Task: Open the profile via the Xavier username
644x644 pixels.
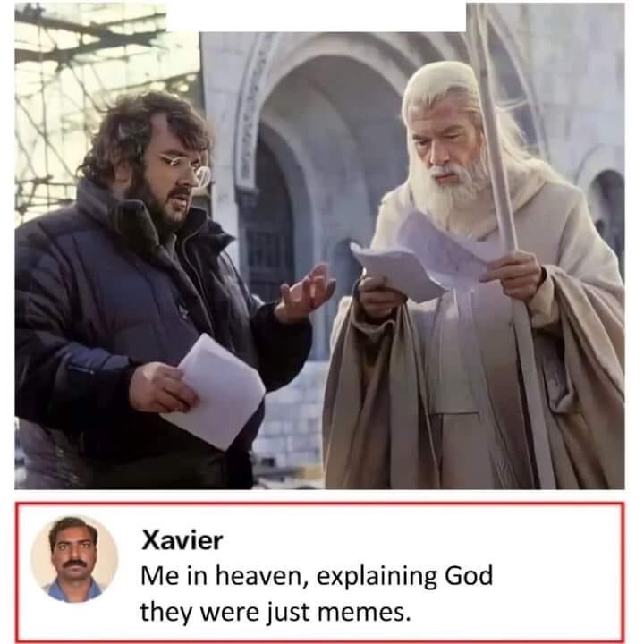Action: coord(182,540)
